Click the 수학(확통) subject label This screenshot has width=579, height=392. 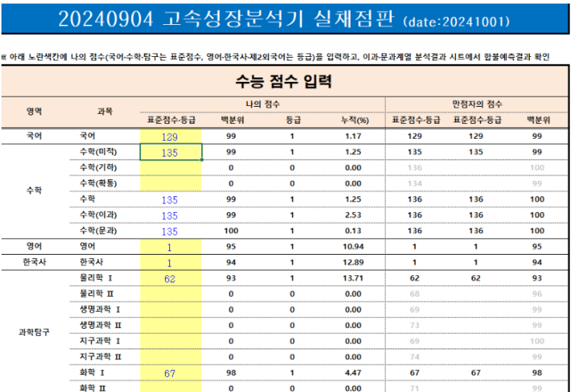(x=98, y=183)
